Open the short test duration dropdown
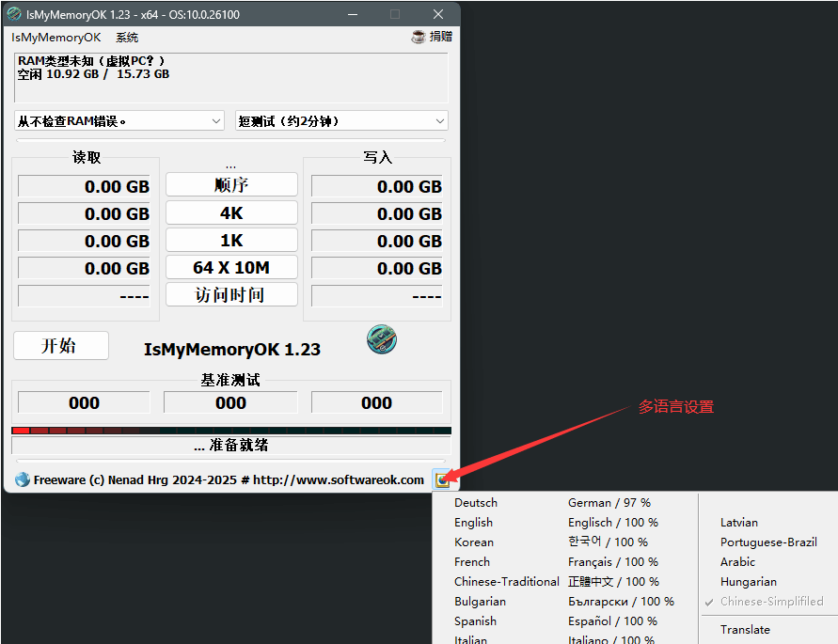The image size is (838, 644). pyautogui.click(x=341, y=120)
